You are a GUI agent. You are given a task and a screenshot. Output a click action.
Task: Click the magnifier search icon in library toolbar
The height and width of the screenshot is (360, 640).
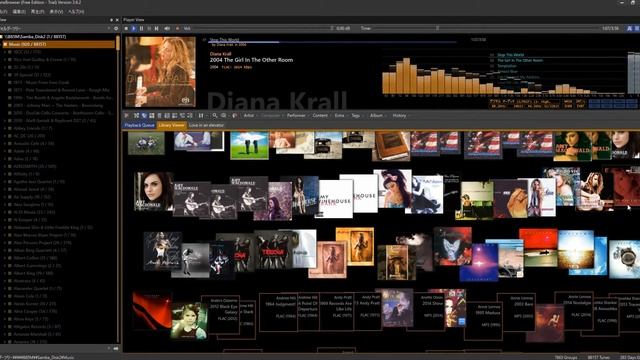point(215,116)
